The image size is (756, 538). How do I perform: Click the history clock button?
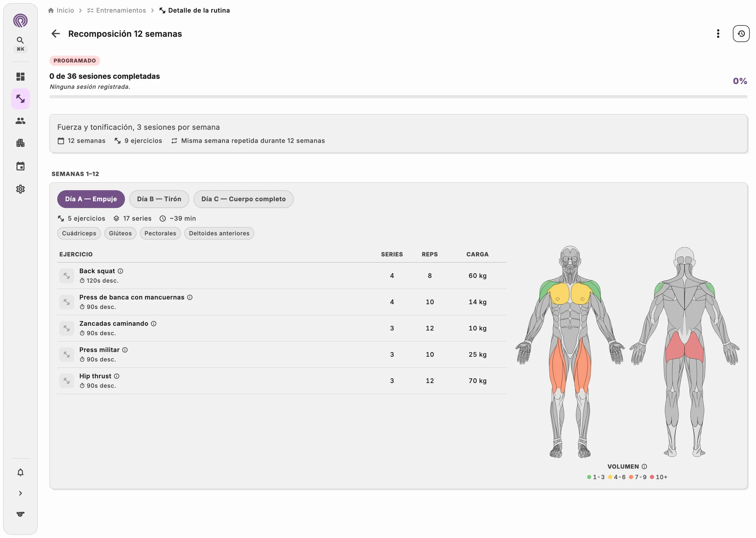click(741, 34)
